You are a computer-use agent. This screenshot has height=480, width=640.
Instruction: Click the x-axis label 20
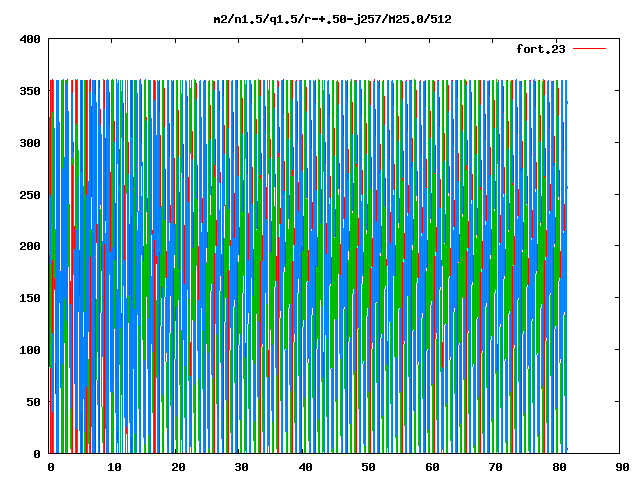178,467
